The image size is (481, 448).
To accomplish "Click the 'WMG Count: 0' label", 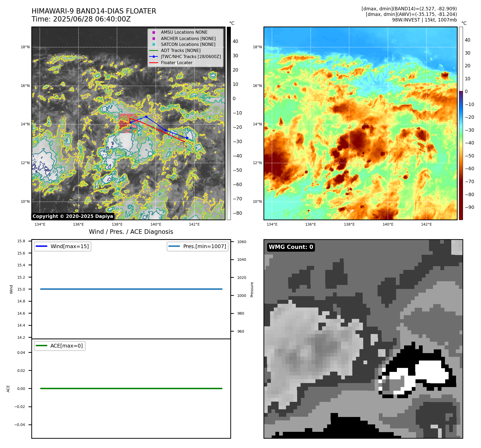I will [291, 247].
